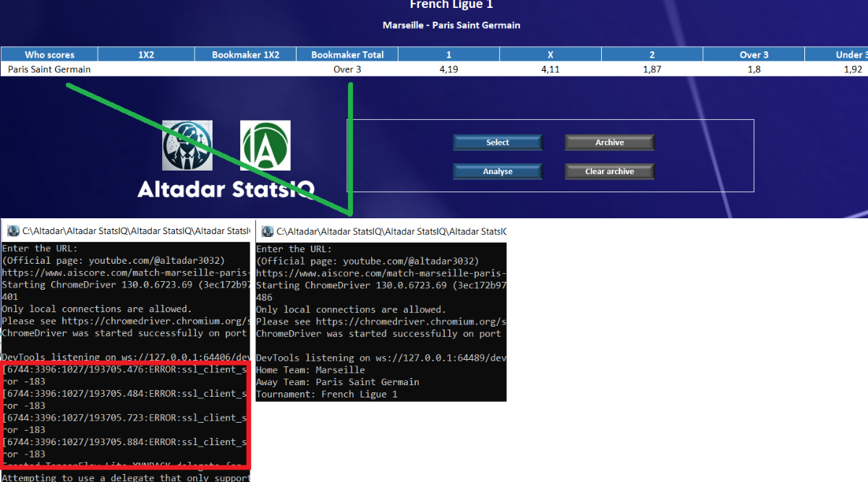
Task: Click the title bar path of the Home Team console
Action: point(391,231)
